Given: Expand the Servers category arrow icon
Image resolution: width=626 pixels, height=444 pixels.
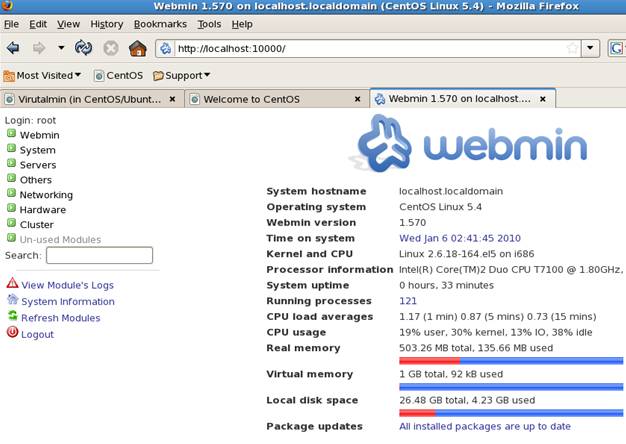Looking at the screenshot, I should click(12, 163).
